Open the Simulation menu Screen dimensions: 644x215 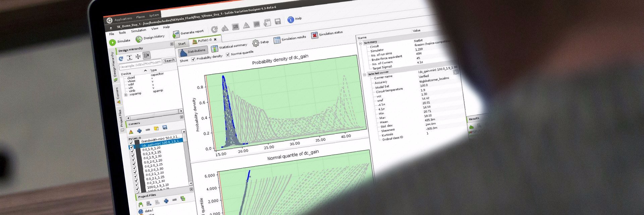point(139,31)
